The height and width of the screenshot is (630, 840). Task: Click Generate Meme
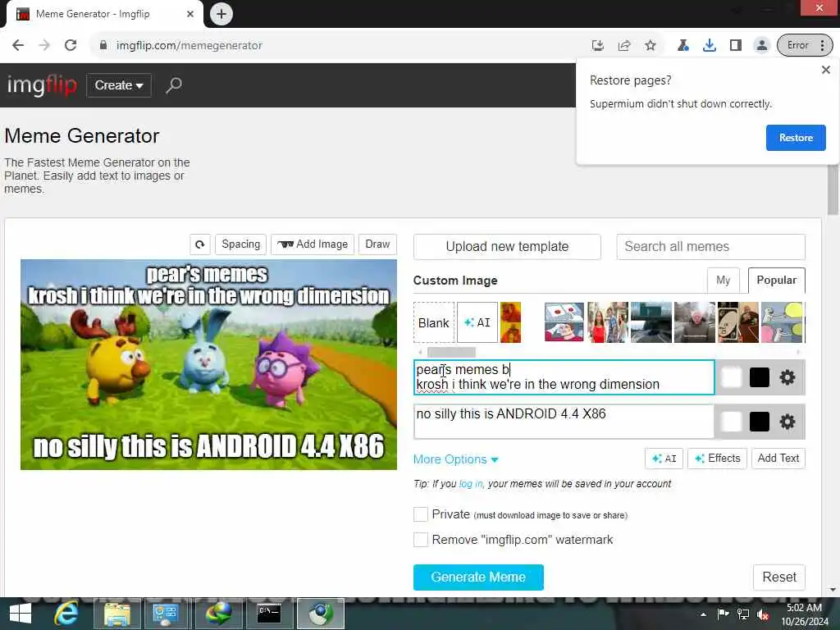click(478, 577)
